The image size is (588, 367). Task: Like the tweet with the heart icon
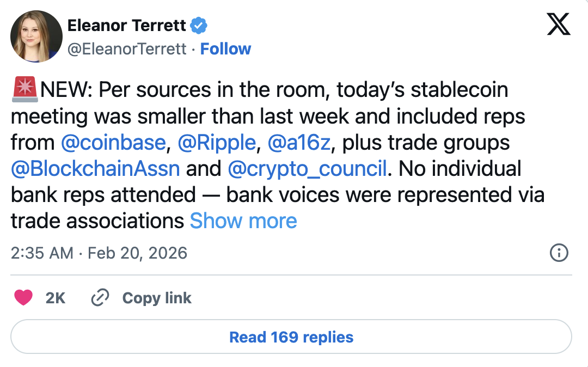pos(23,298)
